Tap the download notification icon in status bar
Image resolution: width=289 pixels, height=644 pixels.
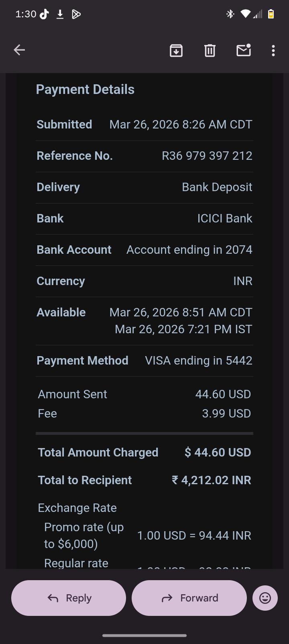point(60,14)
